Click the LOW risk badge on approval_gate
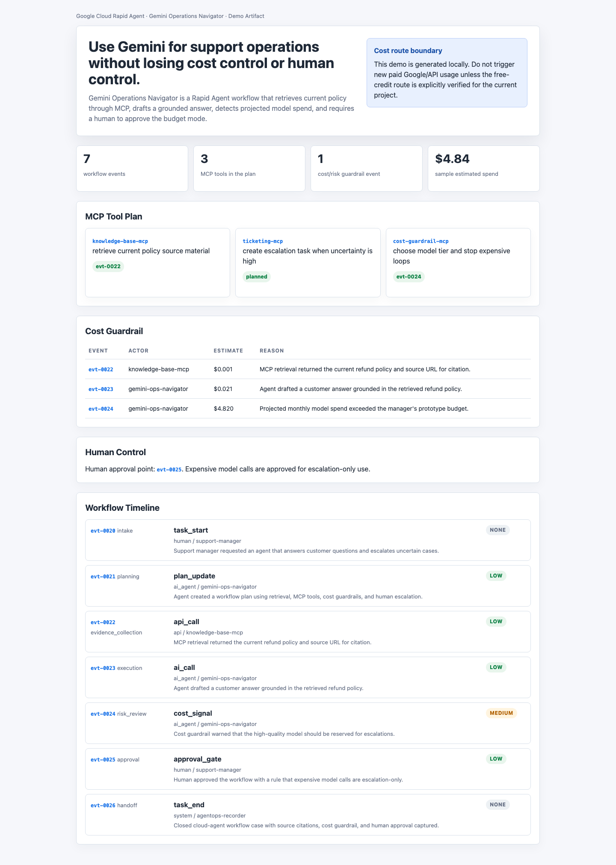 (x=496, y=759)
